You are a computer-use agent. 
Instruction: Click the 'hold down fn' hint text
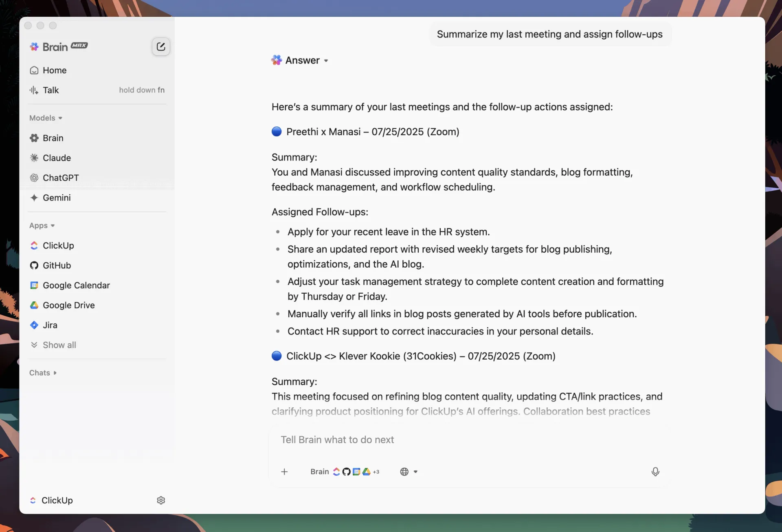click(x=142, y=90)
